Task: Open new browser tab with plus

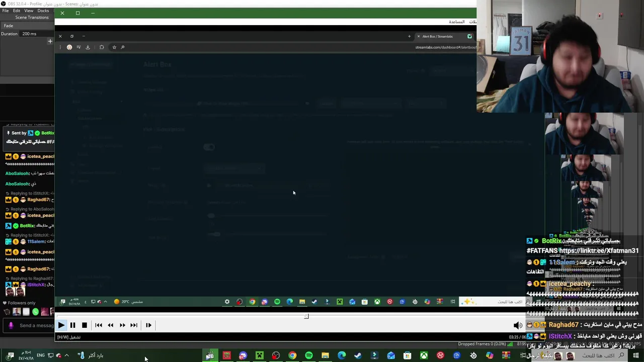Action: coord(409,36)
